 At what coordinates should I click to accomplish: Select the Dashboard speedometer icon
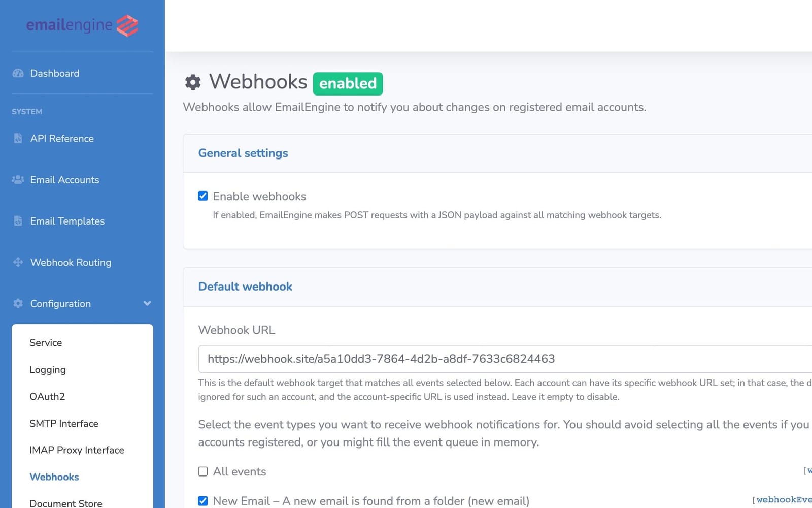tap(18, 73)
